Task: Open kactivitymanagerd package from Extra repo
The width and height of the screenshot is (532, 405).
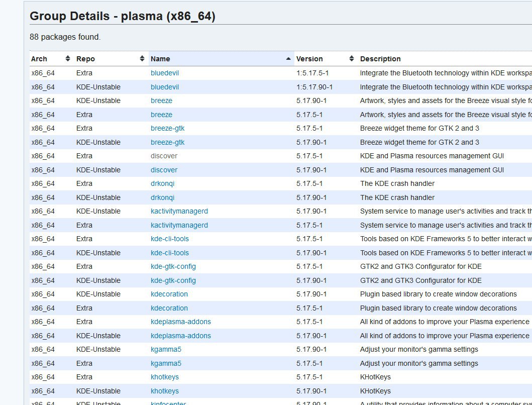Action: click(179, 225)
